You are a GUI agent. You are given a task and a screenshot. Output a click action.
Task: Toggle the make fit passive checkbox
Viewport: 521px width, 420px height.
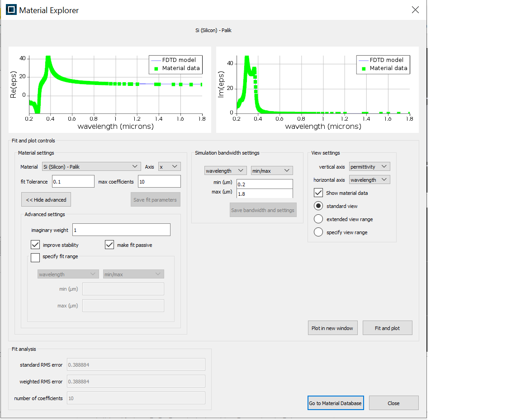point(109,245)
